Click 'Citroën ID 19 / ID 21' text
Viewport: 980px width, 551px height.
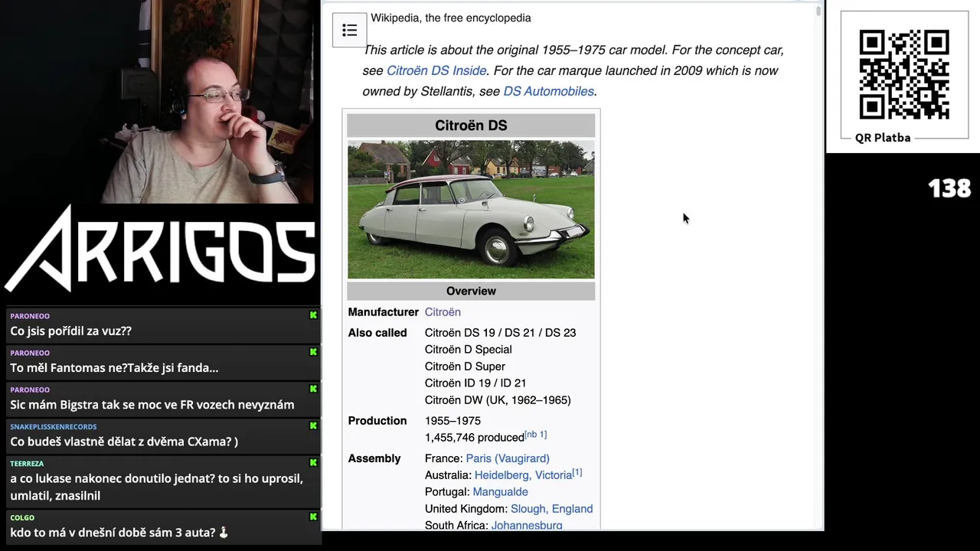click(x=475, y=383)
